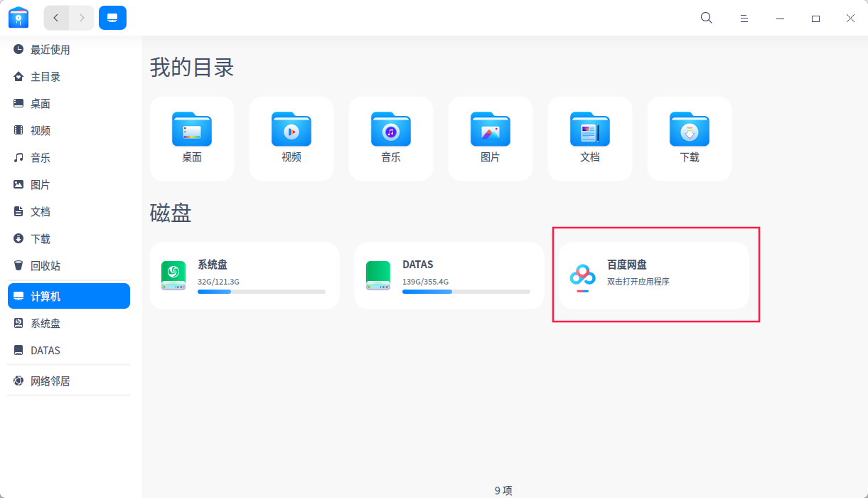Select the 系统盘 disk card icon
The width and height of the screenshot is (868, 498).
tap(173, 275)
